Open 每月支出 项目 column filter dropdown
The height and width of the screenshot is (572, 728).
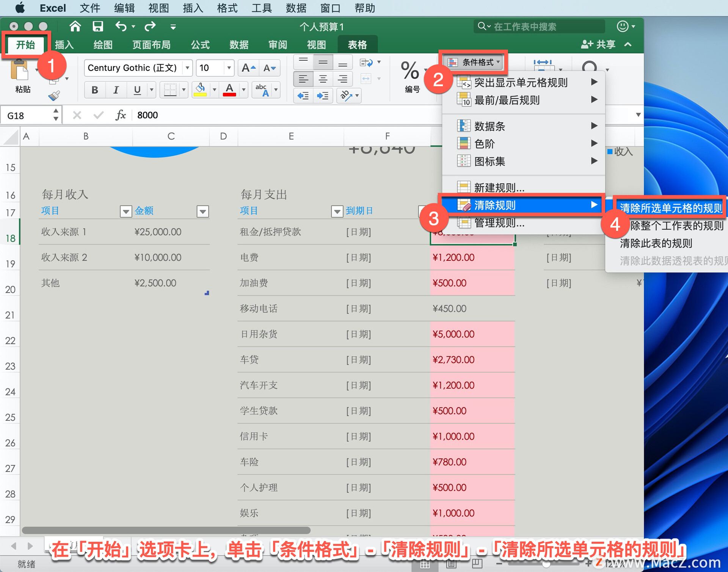click(337, 211)
